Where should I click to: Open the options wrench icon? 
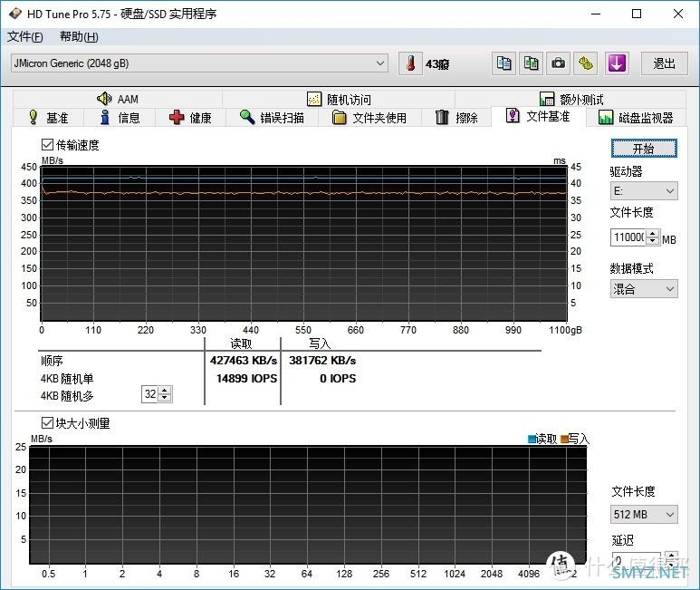click(586, 63)
